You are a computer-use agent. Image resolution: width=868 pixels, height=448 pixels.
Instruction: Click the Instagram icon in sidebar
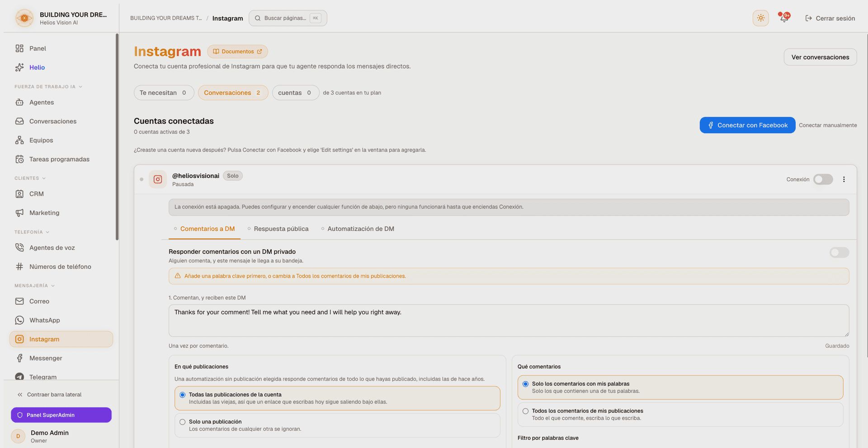click(x=19, y=339)
